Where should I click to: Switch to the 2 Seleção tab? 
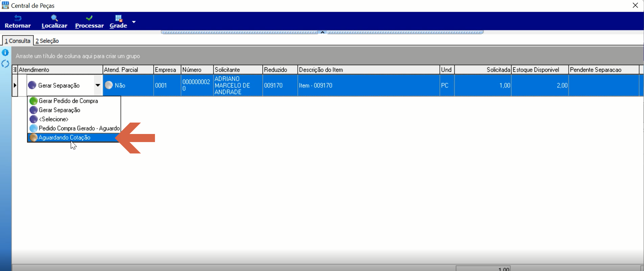point(47,41)
